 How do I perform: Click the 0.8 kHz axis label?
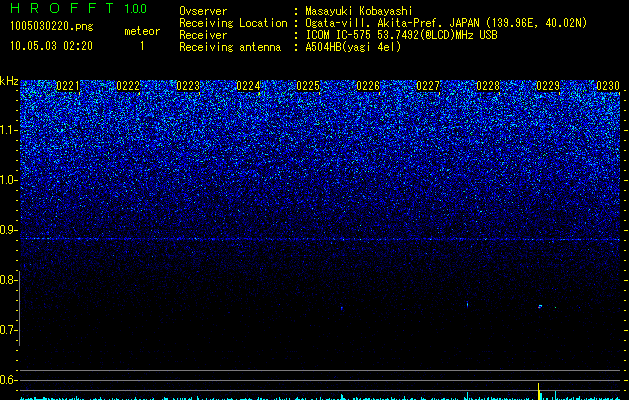(7, 280)
